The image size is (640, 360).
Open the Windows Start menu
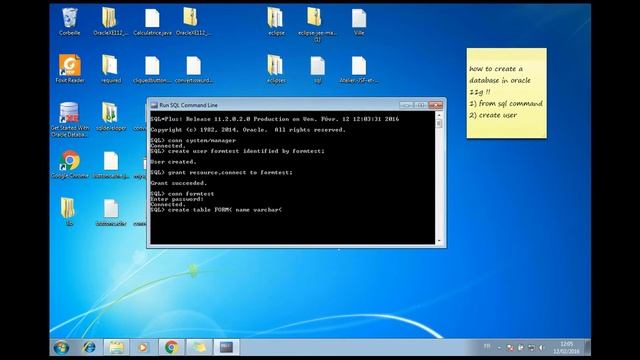[61, 348]
